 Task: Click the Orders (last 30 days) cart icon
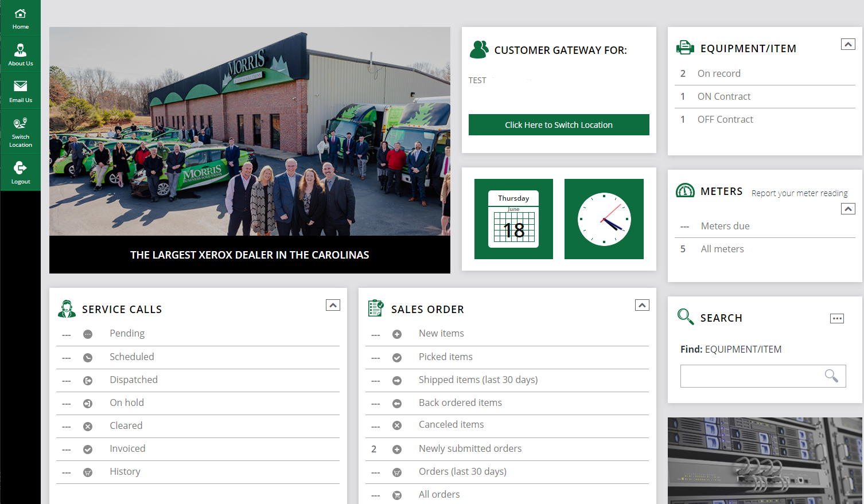397,472
